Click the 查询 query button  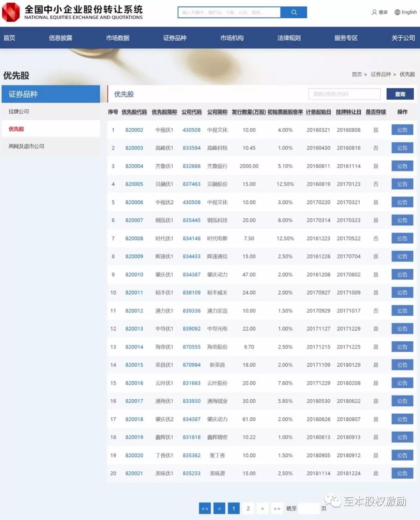click(x=400, y=94)
